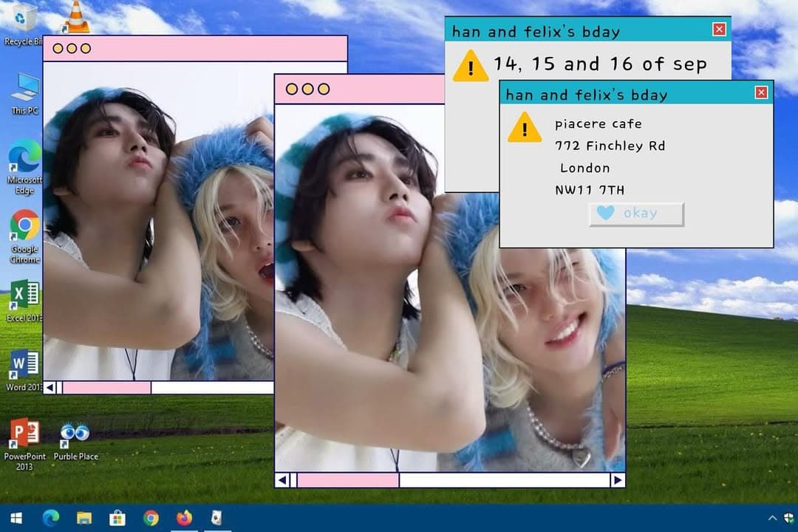This screenshot has width=798, height=532.
Task: Open the PowerPoint 2013 desktop shortcut
Action: click(24, 444)
